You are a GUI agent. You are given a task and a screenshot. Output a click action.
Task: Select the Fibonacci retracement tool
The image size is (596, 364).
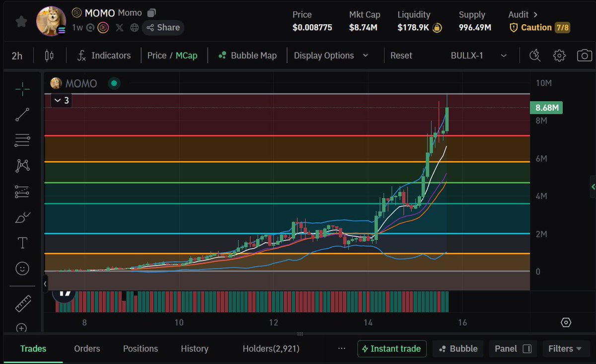[22, 141]
